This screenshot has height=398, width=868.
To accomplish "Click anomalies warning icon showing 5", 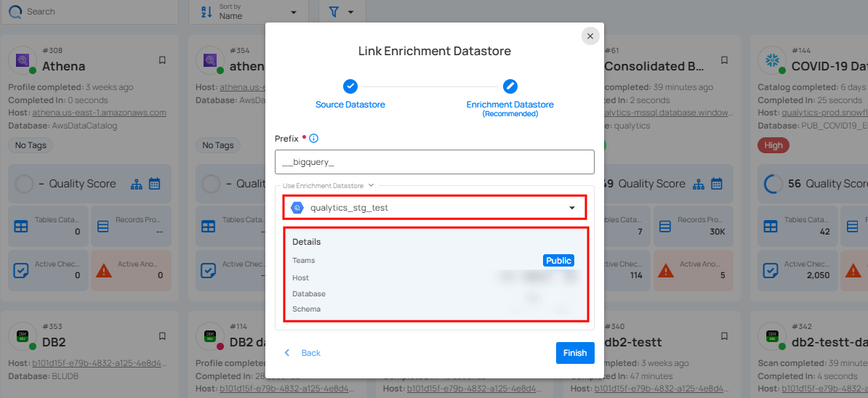I will click(665, 270).
